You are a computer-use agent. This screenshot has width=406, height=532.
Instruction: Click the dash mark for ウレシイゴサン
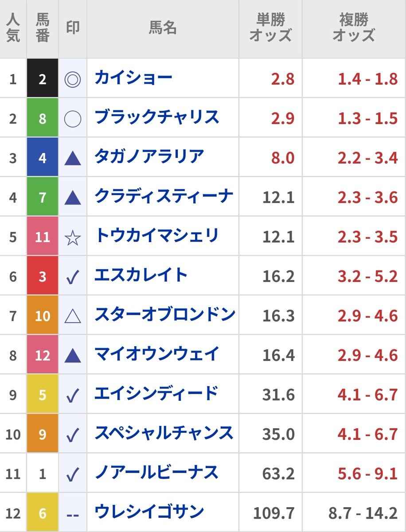(x=73, y=514)
